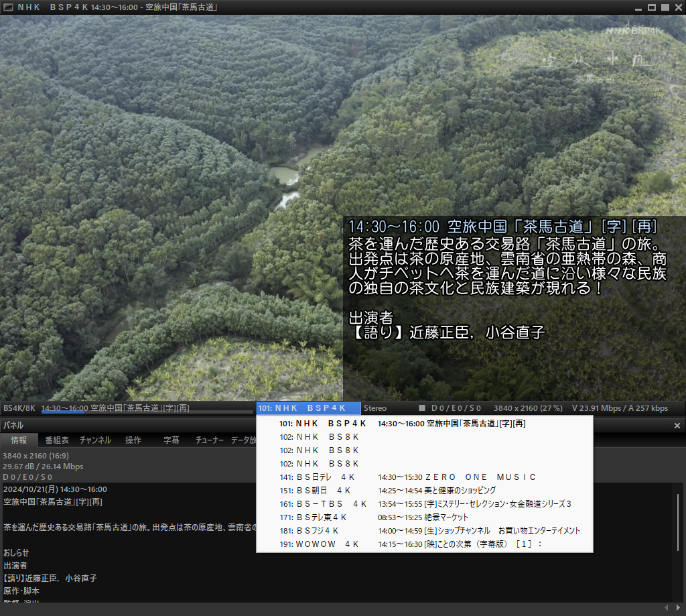Select channel 191: WOWOW 4K
This screenshot has width=686, height=616.
click(x=424, y=544)
